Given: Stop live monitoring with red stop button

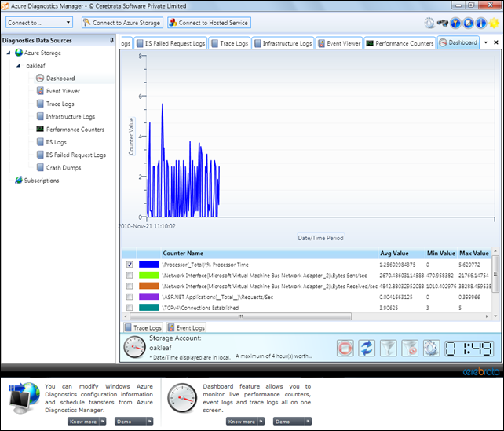Looking at the screenshot, I should (345, 348).
